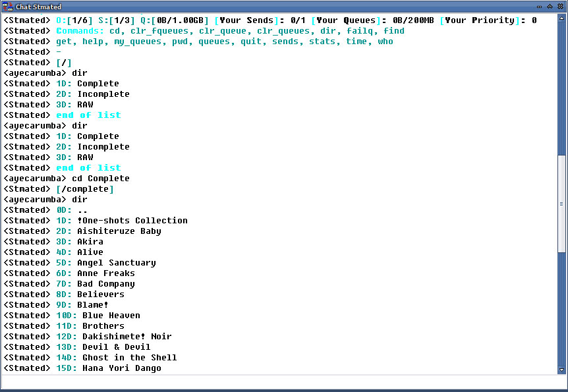Click the 'Ghost in the Shell' entry
This screenshot has height=392, width=568.
(129, 357)
